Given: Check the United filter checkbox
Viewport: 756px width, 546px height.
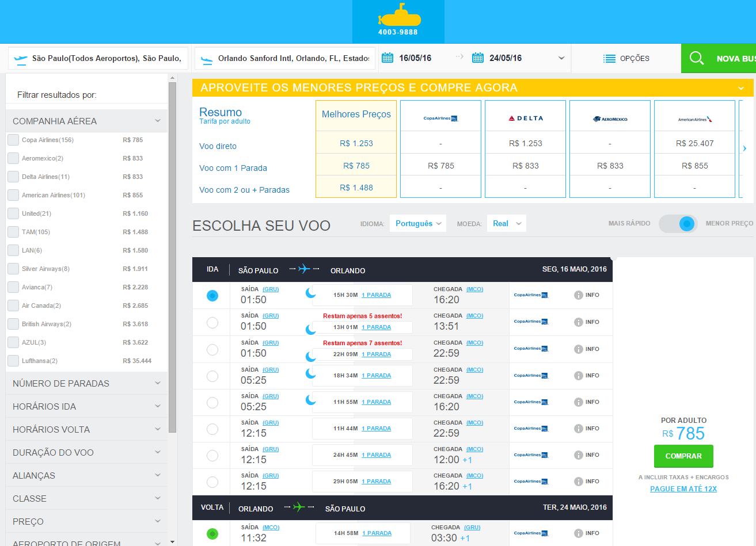Looking at the screenshot, I should (13, 213).
